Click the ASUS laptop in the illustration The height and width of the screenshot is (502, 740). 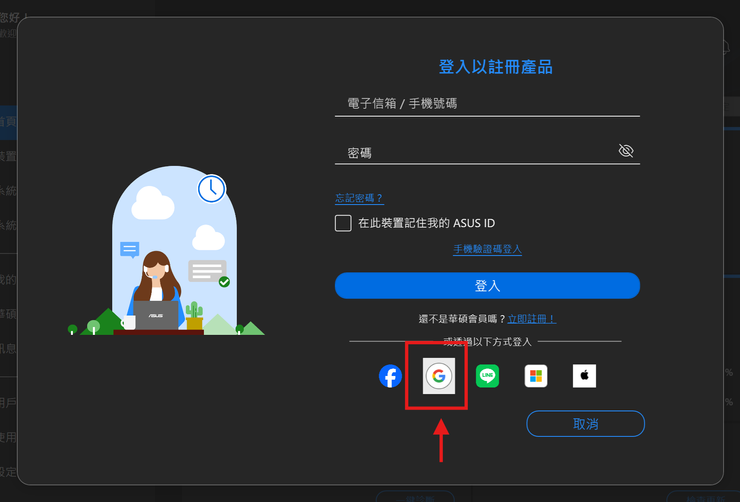pos(156,315)
